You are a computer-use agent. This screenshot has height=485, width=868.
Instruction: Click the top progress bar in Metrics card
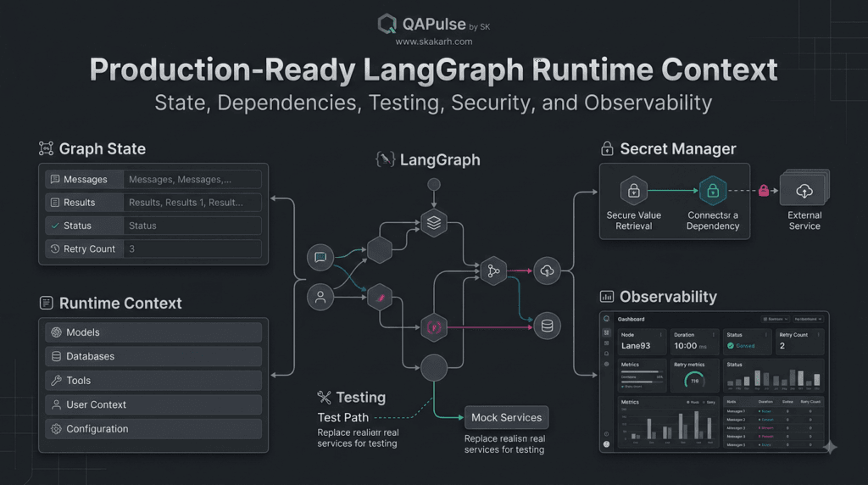click(643, 371)
